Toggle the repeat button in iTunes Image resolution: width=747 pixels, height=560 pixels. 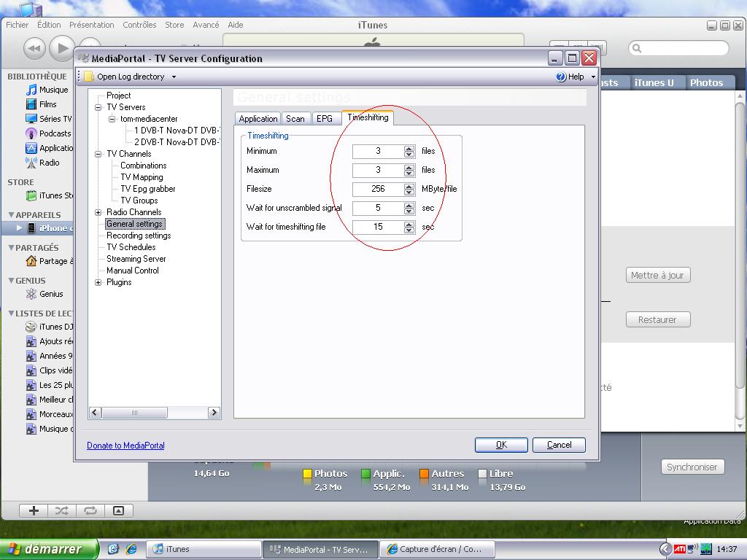click(90, 510)
